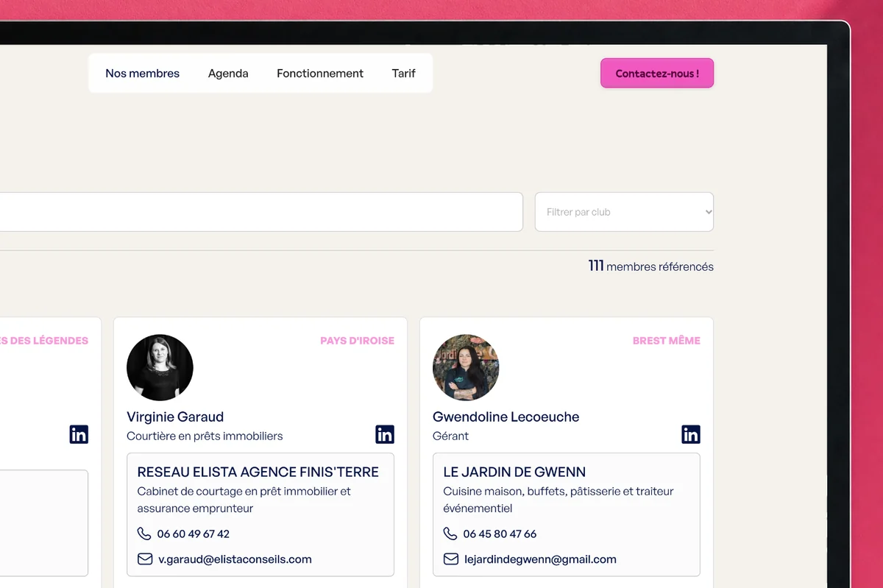Click phone icon beside 06 60 49 67 42
Screen dimensions: 883x588
[x=144, y=534]
